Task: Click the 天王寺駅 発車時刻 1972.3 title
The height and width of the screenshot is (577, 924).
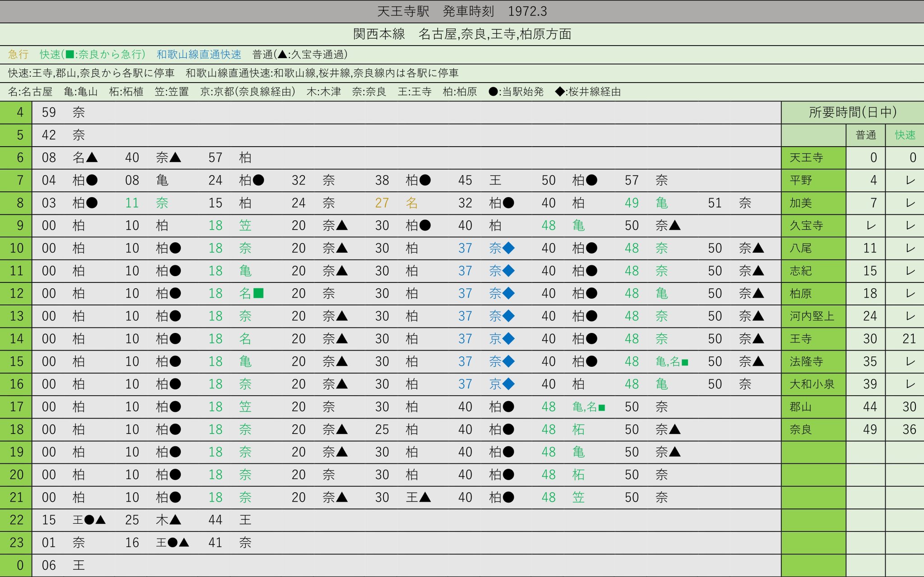Action: 462,11
